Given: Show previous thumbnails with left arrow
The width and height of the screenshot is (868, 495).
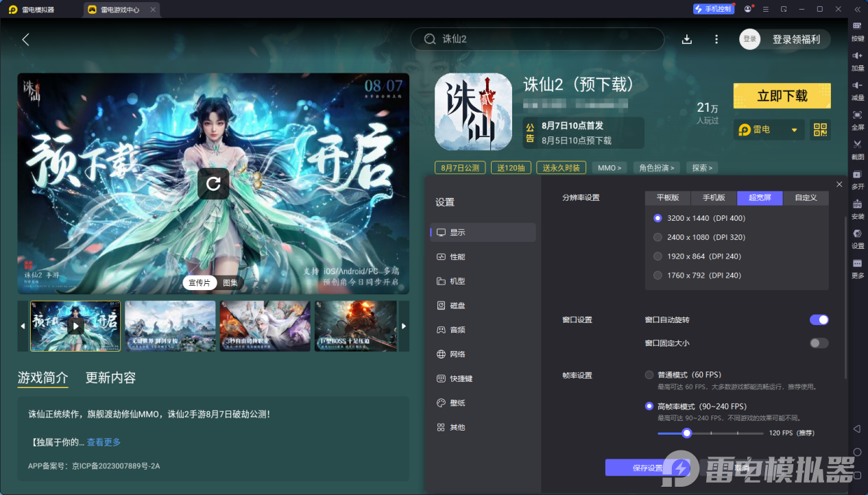Looking at the screenshot, I should 23,326.
